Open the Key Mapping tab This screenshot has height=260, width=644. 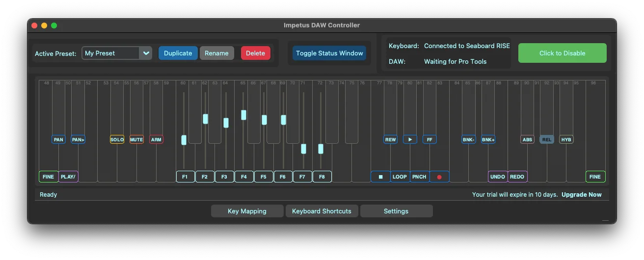pyautogui.click(x=247, y=211)
